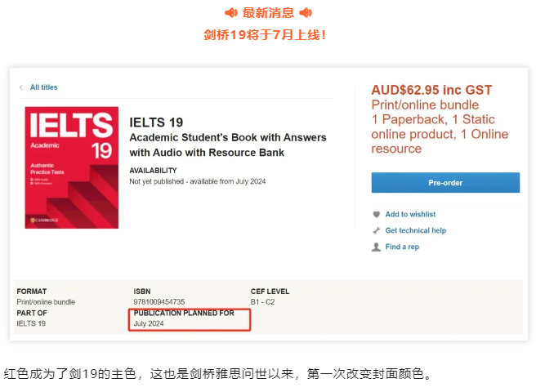536x392 pixels.
Task: Click the Cambridge logo on book cover
Action: (x=44, y=220)
